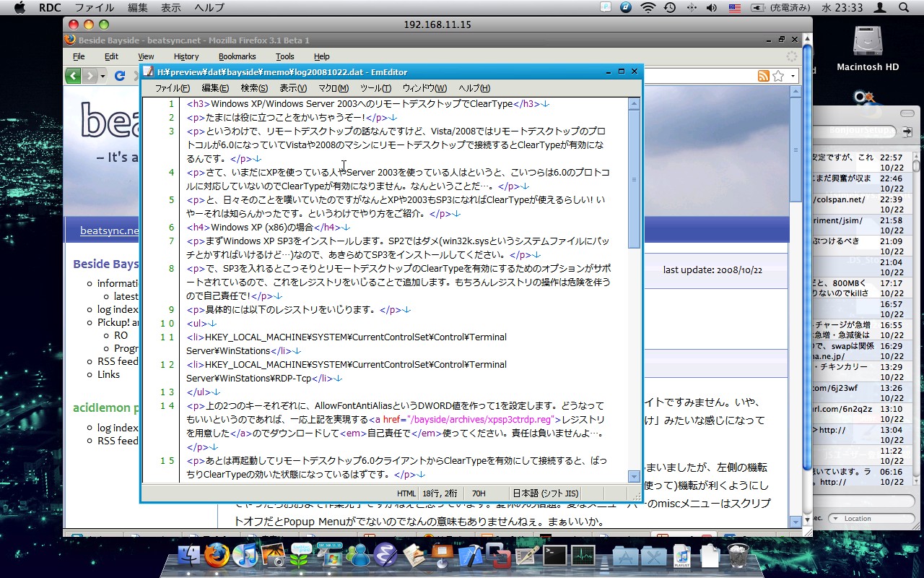Open EmEditor's マクロ(M) menu
924x578 pixels.
333,88
